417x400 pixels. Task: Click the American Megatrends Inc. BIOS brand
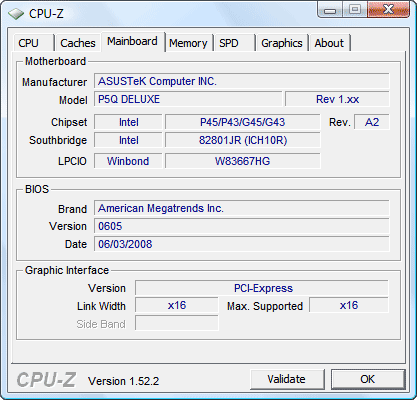coord(242,208)
